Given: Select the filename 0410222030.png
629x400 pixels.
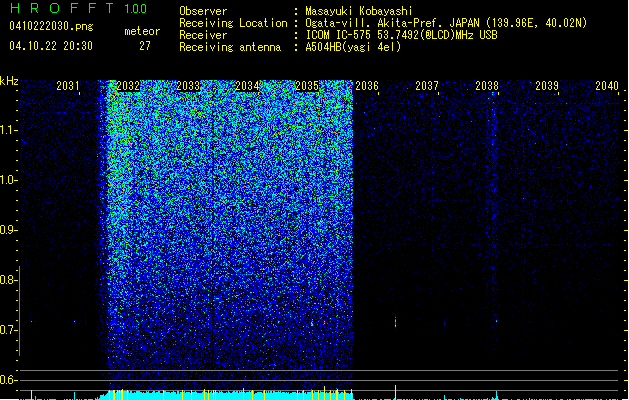Looking at the screenshot, I should [x=51, y=26].
